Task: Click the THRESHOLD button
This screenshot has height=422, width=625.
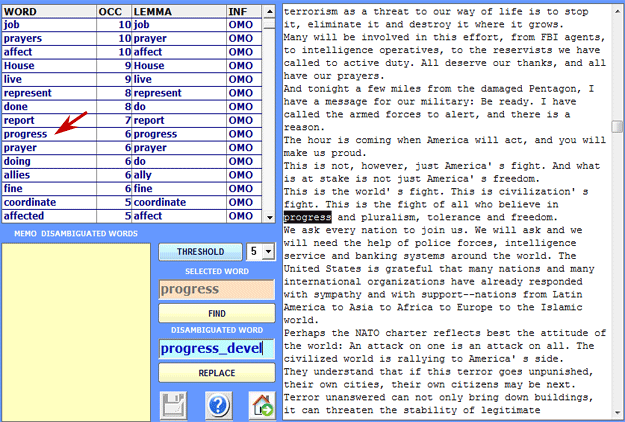Action: [200, 252]
